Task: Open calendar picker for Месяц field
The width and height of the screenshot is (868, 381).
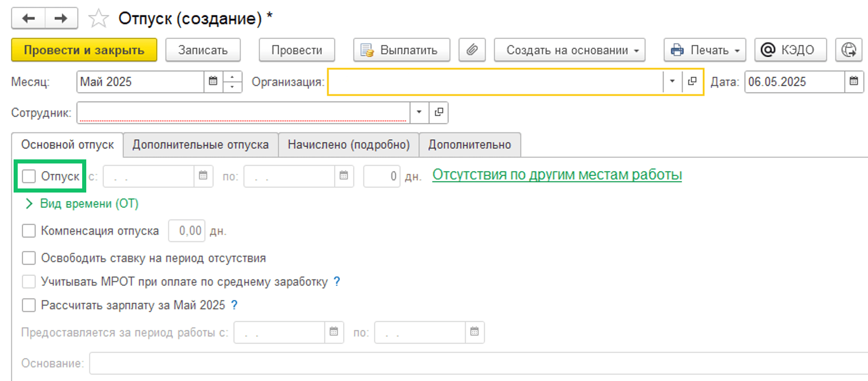Action: tap(213, 82)
